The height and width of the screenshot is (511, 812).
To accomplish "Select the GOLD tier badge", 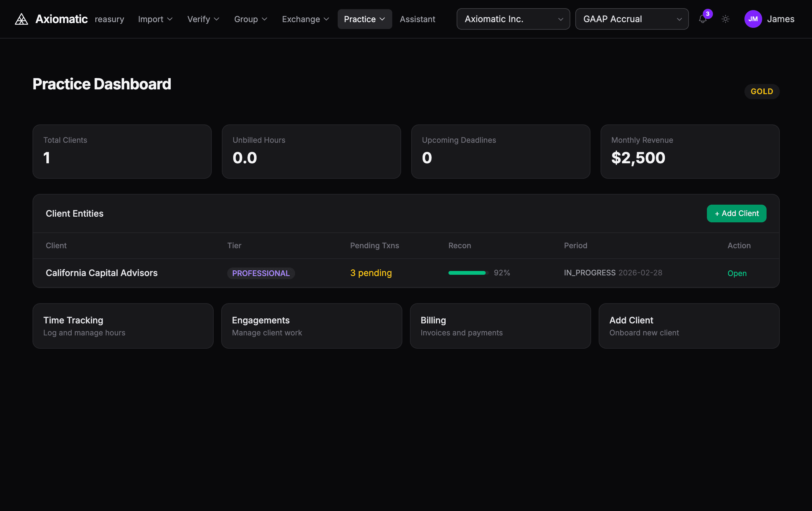I will (762, 91).
